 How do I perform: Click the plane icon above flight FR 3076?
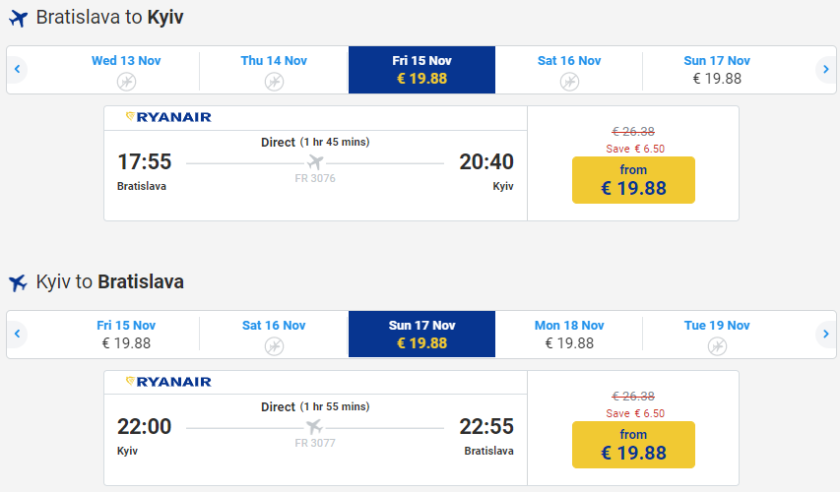(315, 162)
